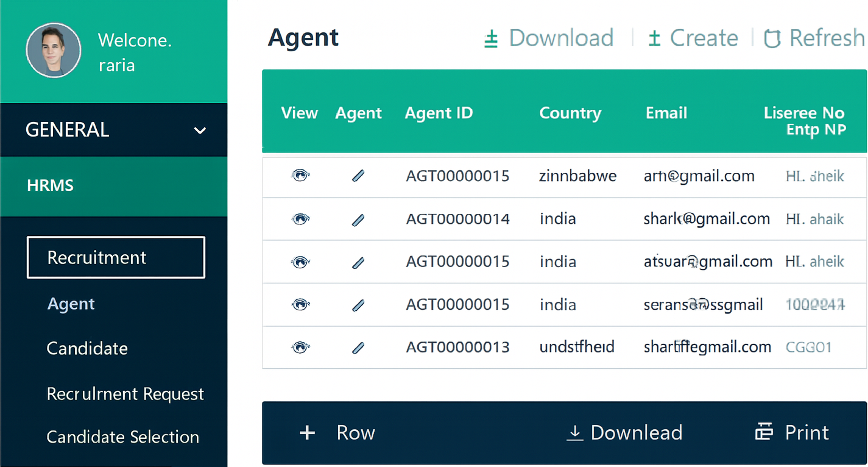Viewport: 868px width, 467px height.
Task: Select the undstfheid country cell
Action: [x=577, y=348]
